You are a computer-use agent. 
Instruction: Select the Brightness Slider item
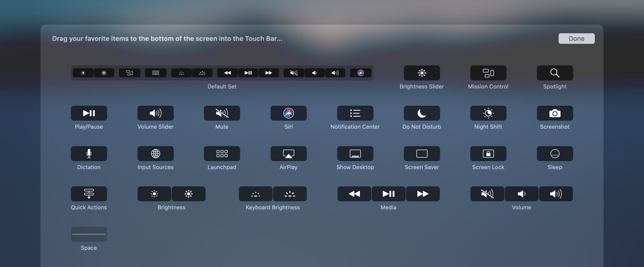point(422,73)
